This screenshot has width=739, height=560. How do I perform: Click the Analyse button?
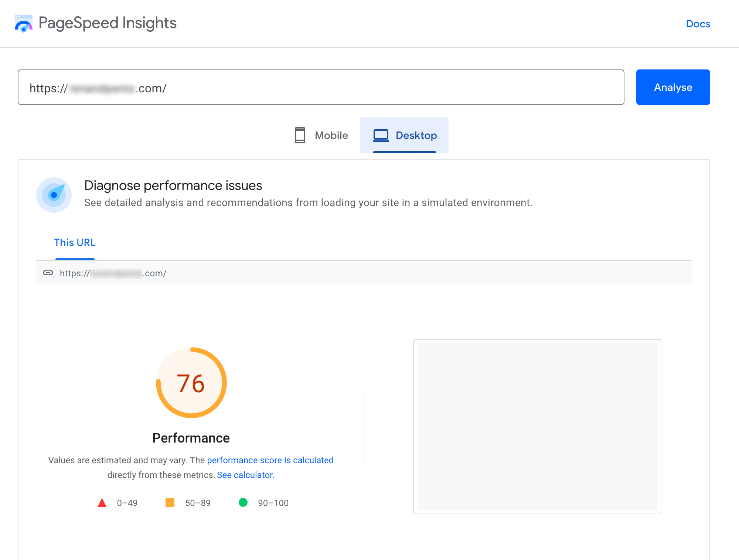pos(673,87)
